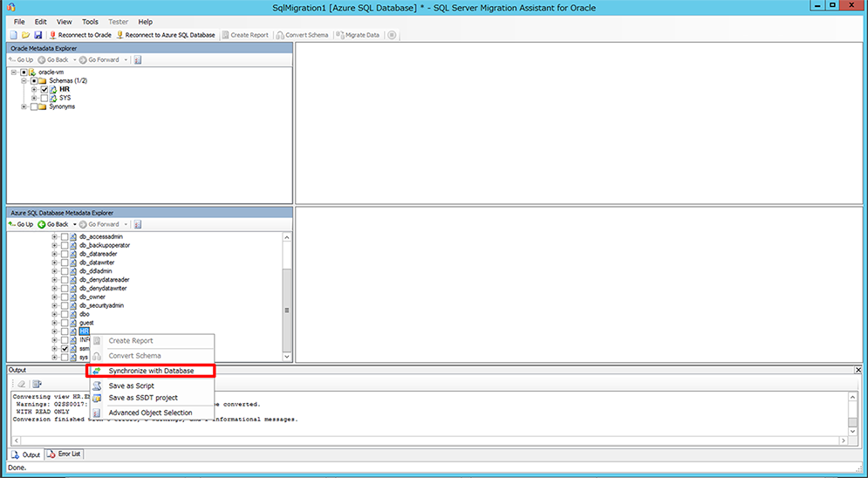
Task: Click Reconnect to Azure SQL Database
Action: (166, 35)
